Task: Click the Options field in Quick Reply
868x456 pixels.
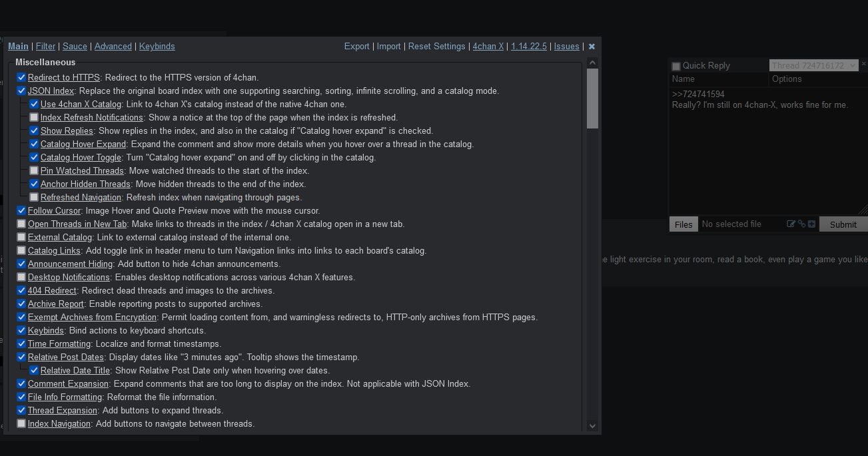Action: pyautogui.click(x=818, y=79)
